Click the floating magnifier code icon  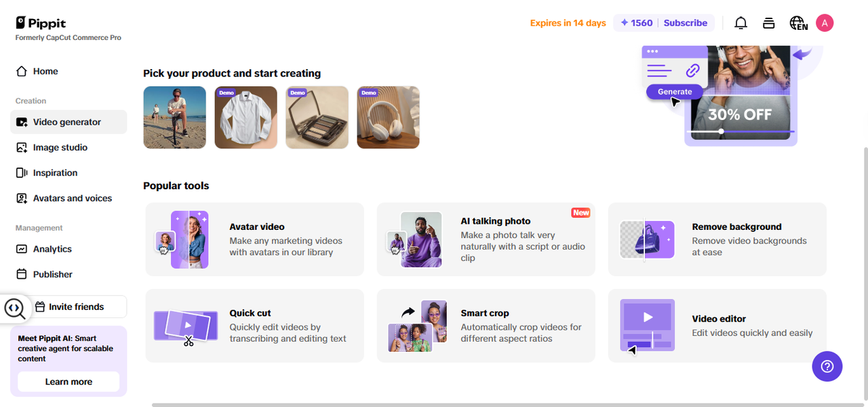14,309
